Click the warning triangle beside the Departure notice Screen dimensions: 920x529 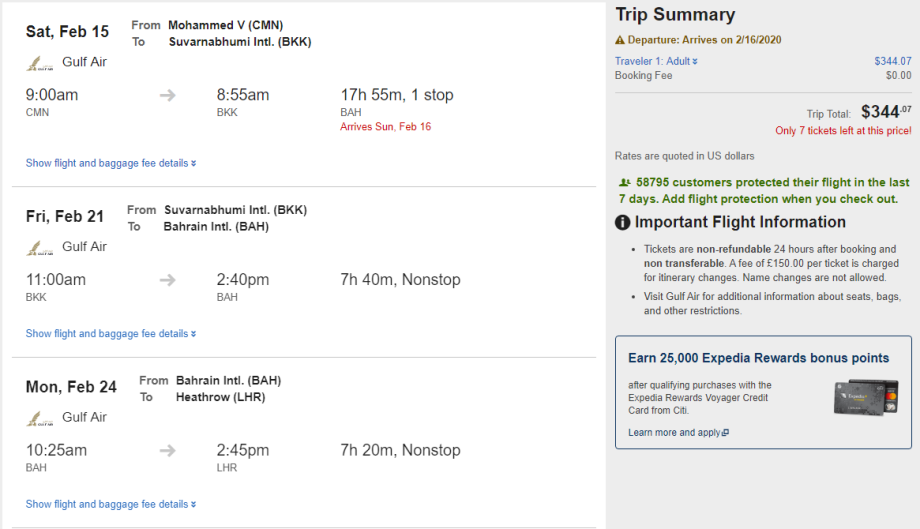pos(620,40)
